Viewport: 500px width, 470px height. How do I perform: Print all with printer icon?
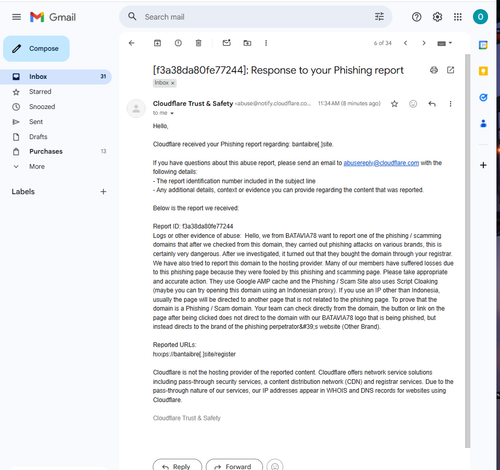coord(434,70)
